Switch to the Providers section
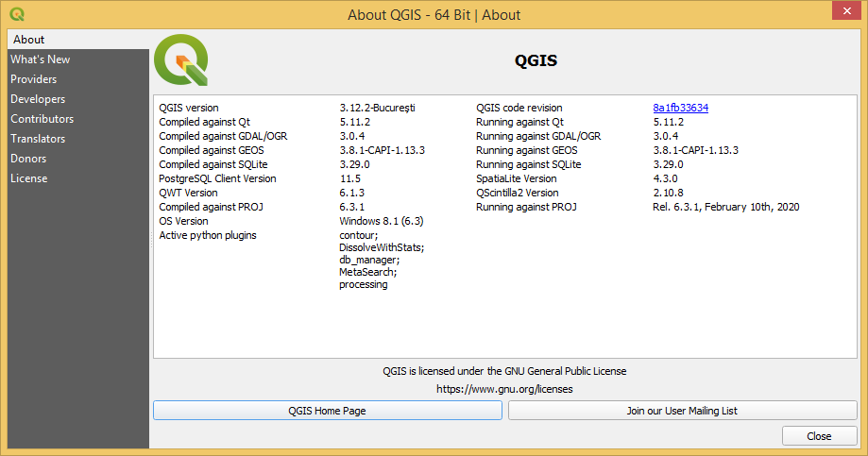The image size is (868, 456). click(78, 79)
